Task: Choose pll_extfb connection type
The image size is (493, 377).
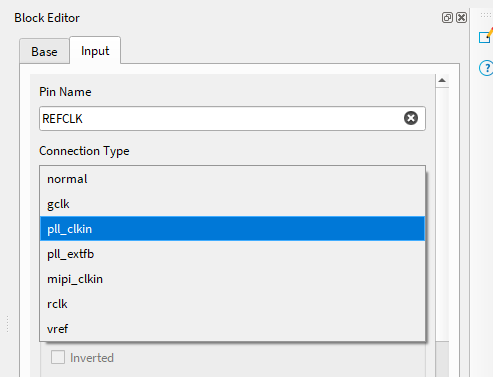Action: pyautogui.click(x=232, y=254)
